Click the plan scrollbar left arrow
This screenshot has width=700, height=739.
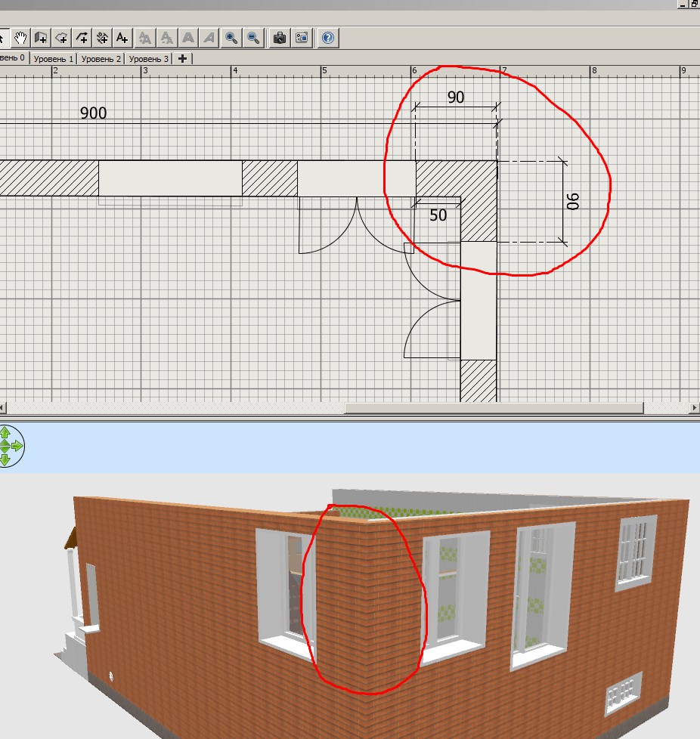coord(3,408)
